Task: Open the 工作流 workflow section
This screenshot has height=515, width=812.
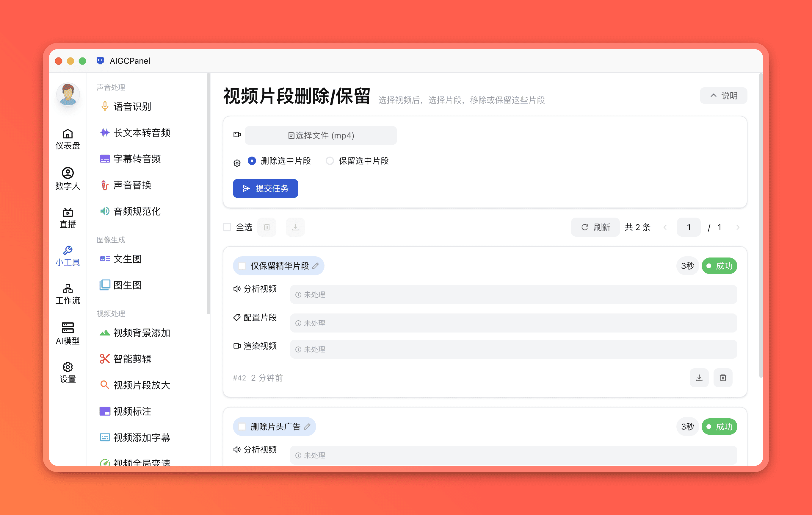Action: pyautogui.click(x=68, y=294)
